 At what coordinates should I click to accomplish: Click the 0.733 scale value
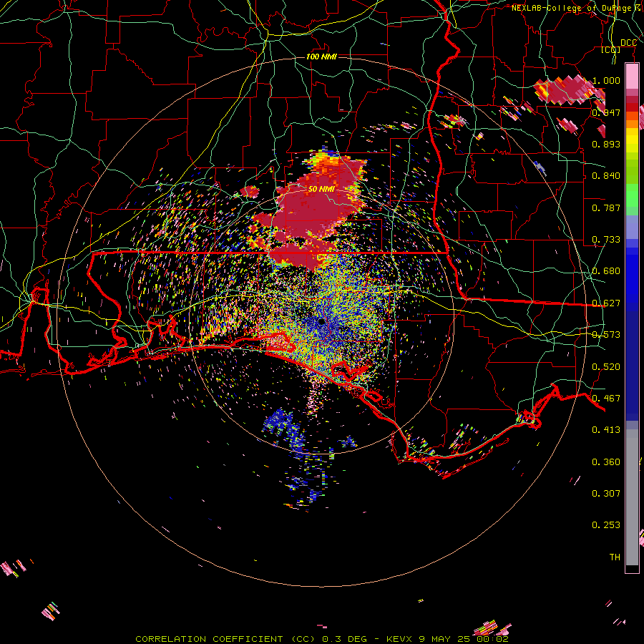[x=606, y=240]
